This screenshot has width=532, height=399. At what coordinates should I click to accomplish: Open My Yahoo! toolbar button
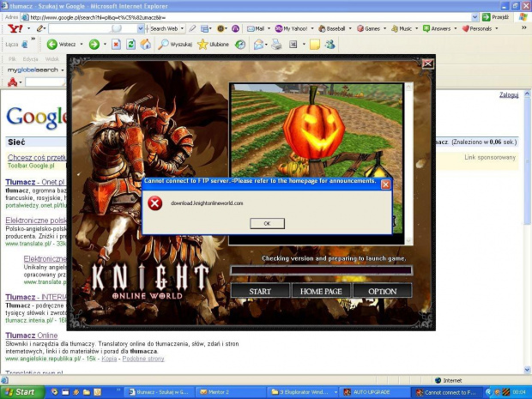[292, 29]
